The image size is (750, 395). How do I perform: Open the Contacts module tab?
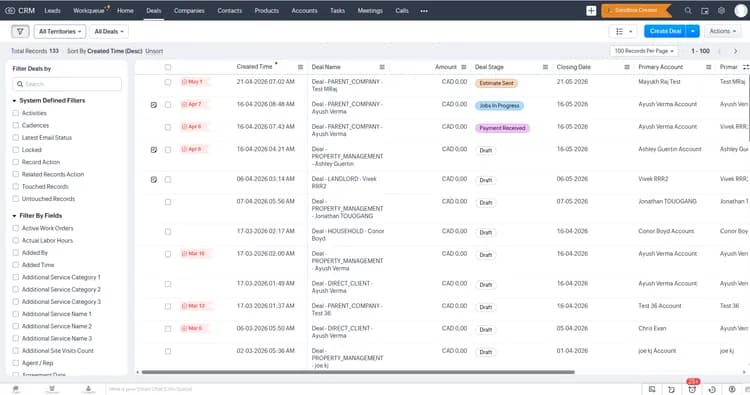[x=230, y=11]
